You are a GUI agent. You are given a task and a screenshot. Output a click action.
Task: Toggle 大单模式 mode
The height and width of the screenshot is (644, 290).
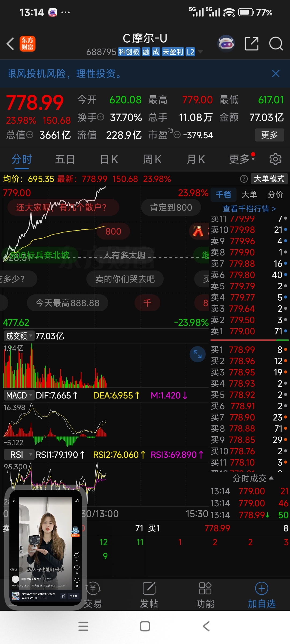pos(269,179)
